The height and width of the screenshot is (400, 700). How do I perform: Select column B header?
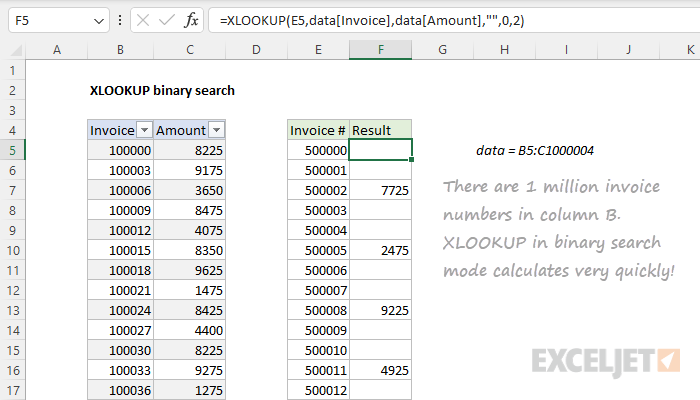pyautogui.click(x=121, y=50)
